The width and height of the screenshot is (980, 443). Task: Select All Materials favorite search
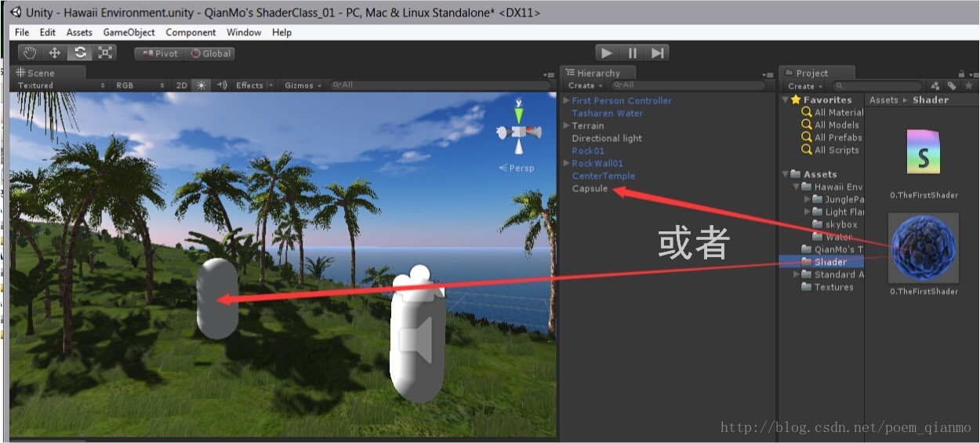(832, 112)
